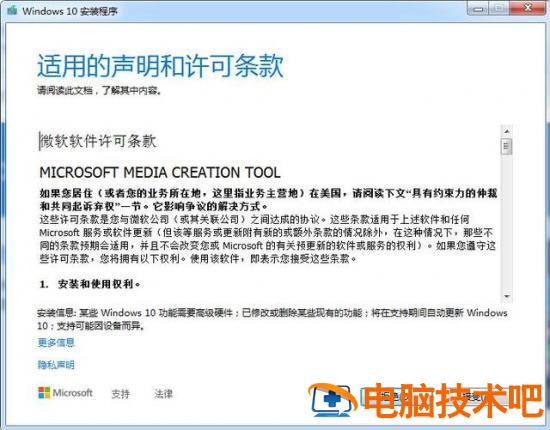Maximize the Windows 10 setup window
The width and height of the screenshot is (550, 430).
pos(499,9)
